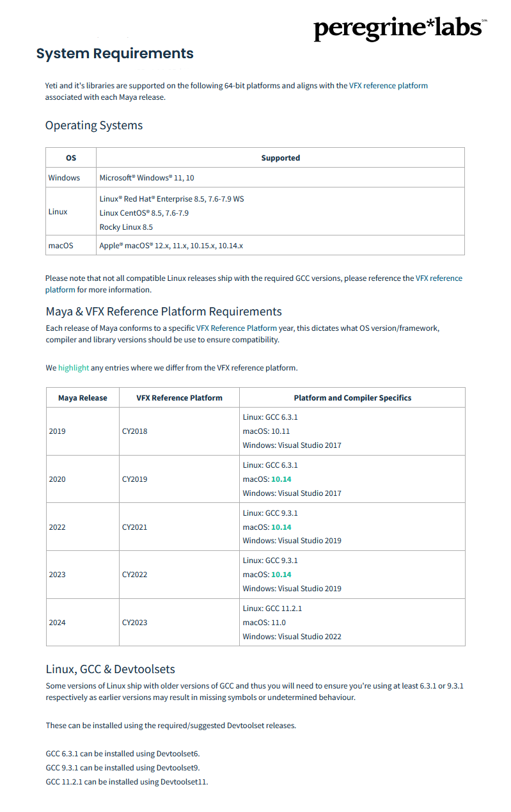The height and width of the screenshot is (812, 511).
Task: Click the Linux Red Hat Enterprise 8.5 line
Action: coord(171,199)
